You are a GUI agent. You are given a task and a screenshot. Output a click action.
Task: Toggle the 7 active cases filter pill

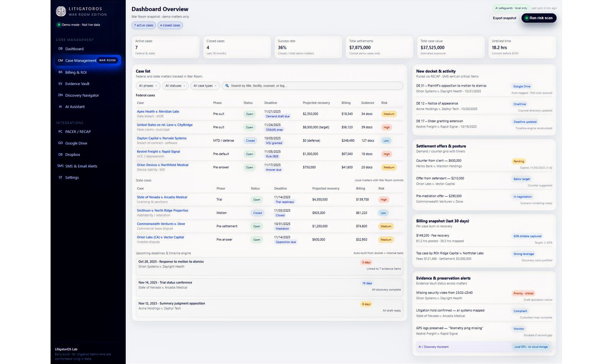click(143, 25)
